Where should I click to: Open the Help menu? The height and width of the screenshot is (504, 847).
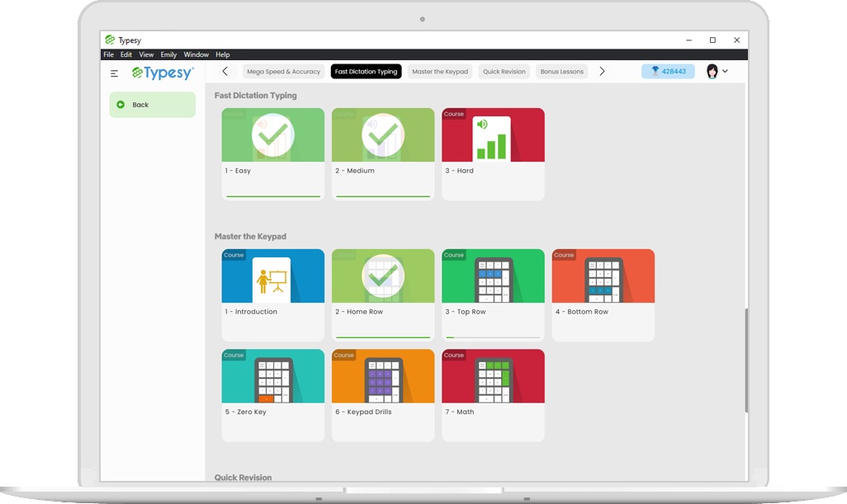pos(223,54)
